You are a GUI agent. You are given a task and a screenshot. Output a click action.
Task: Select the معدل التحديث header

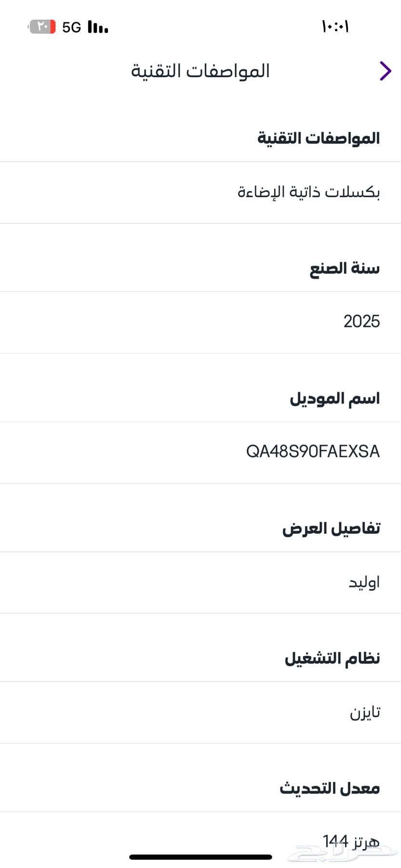(330, 788)
